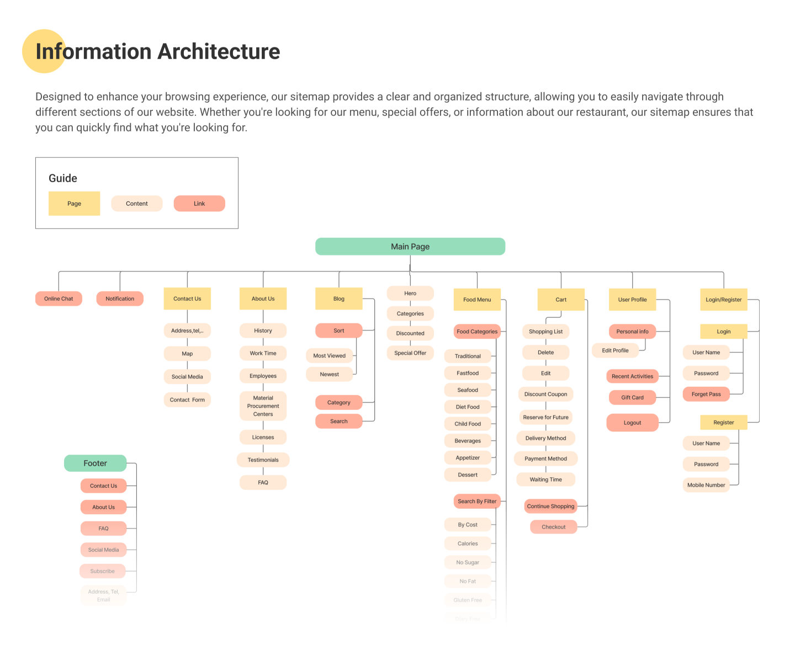795x672 pixels.
Task: Click the green Main Page node
Action: tap(410, 247)
